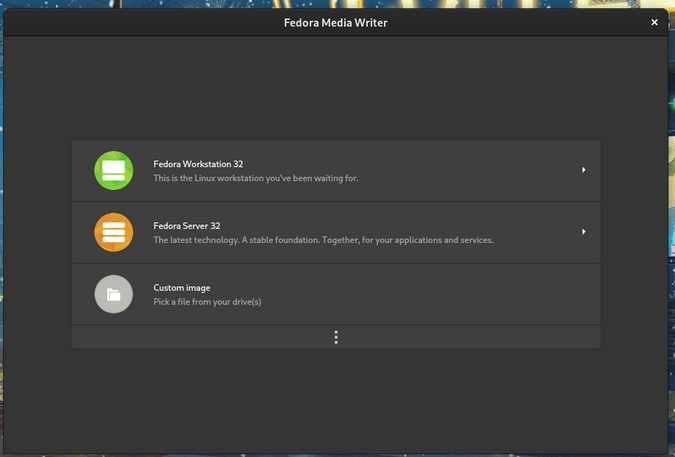The image size is (675, 457).
Task: Expand Fedora Workstation 32 details arrow
Action: pos(583,170)
